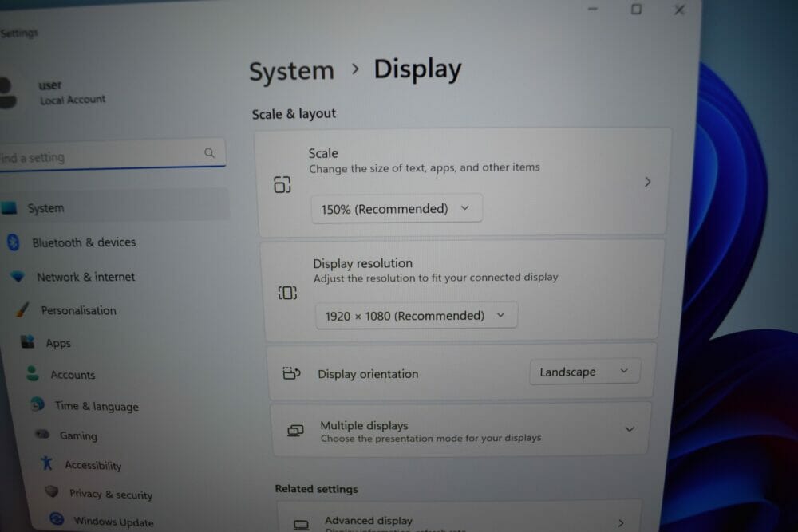Image resolution: width=798 pixels, height=532 pixels.
Task: Click 'Choose the presentation mode' description
Action: (431, 438)
